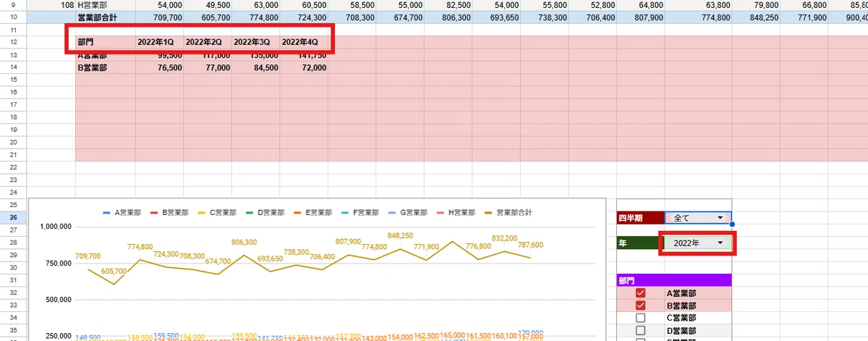Viewport: 868px width, 341px height.
Task: Select the cell with 72,000
Action: click(x=304, y=67)
